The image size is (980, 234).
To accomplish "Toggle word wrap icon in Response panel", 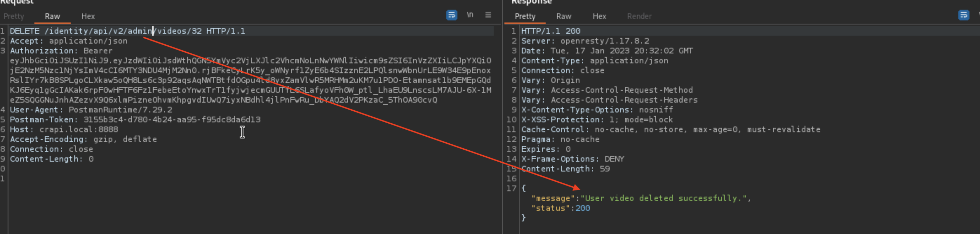I will pyautogui.click(x=963, y=15).
